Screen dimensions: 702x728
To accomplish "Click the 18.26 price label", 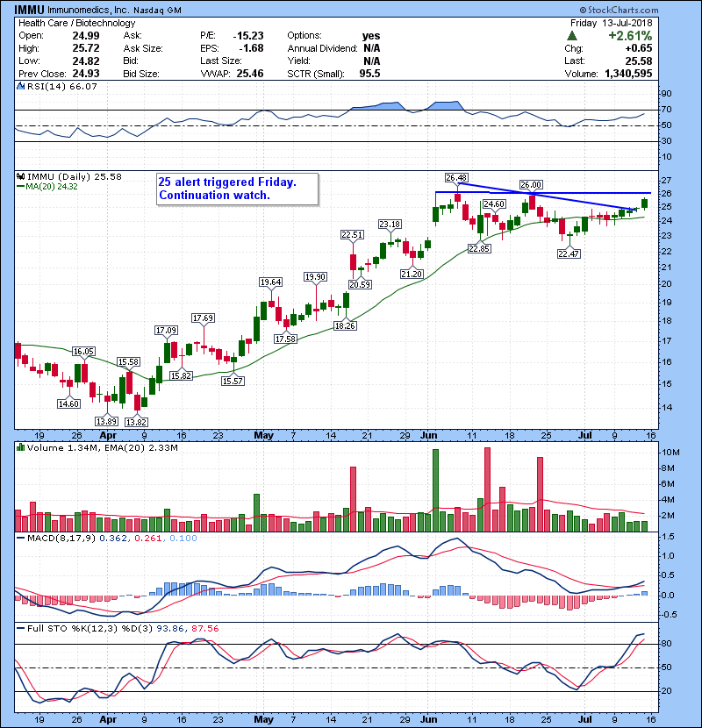I will pyautogui.click(x=345, y=326).
